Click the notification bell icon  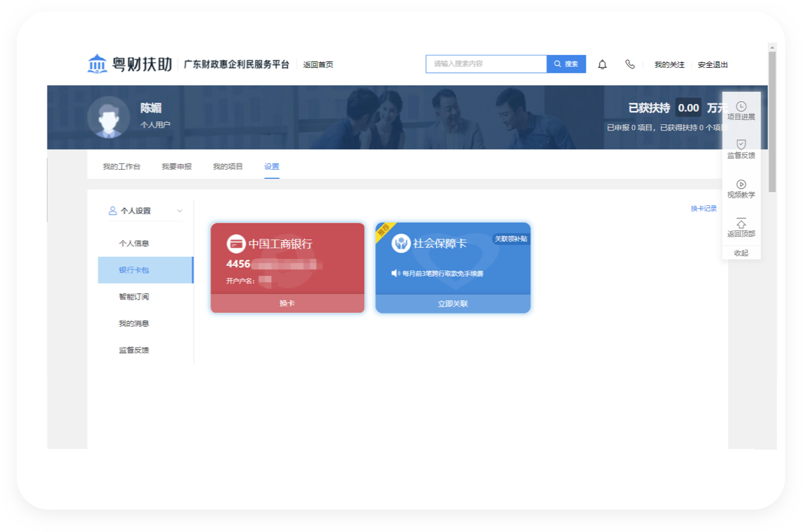pyautogui.click(x=602, y=64)
